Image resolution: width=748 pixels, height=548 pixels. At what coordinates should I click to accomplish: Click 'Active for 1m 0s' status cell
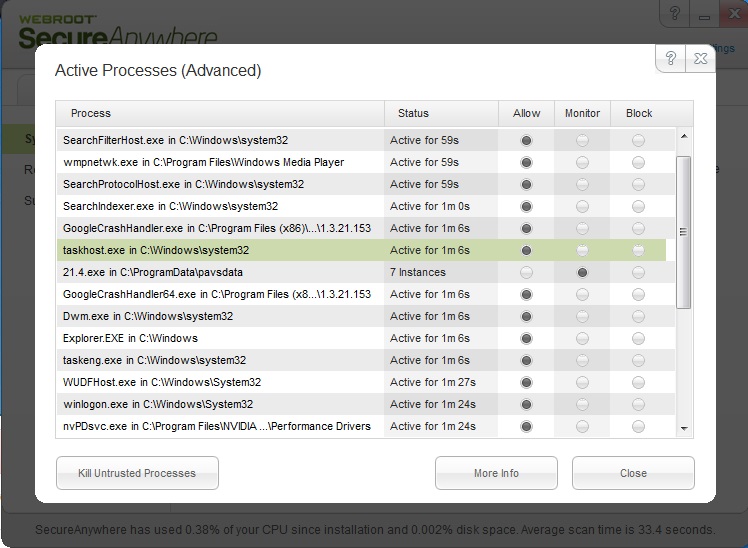click(x=441, y=206)
